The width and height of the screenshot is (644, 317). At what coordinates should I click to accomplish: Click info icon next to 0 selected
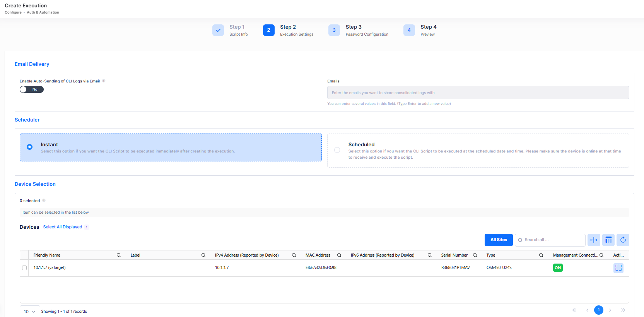tap(44, 200)
